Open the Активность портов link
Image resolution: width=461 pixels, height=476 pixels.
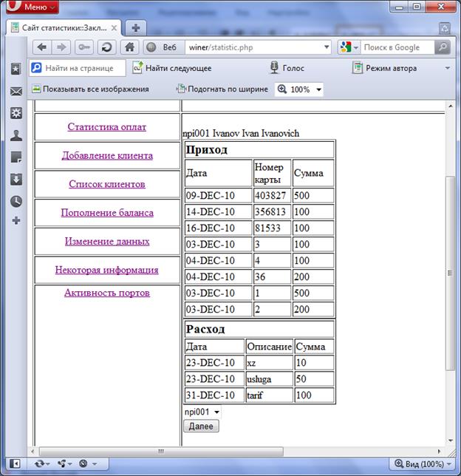point(107,293)
